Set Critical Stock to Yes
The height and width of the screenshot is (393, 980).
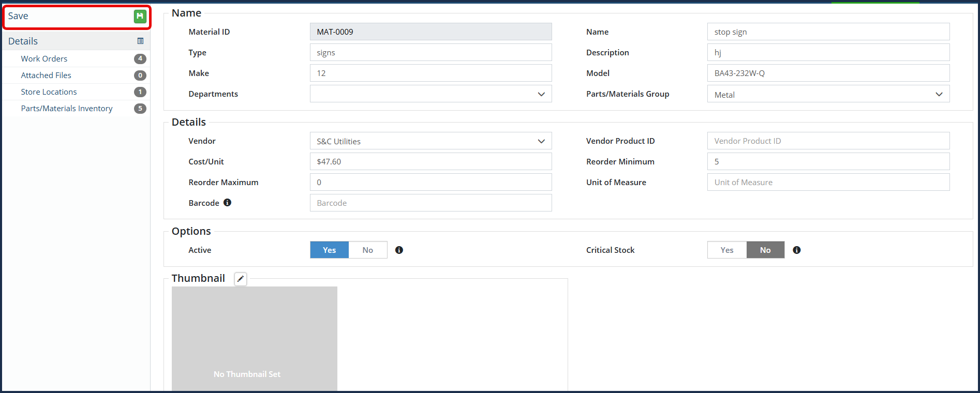[726, 250]
